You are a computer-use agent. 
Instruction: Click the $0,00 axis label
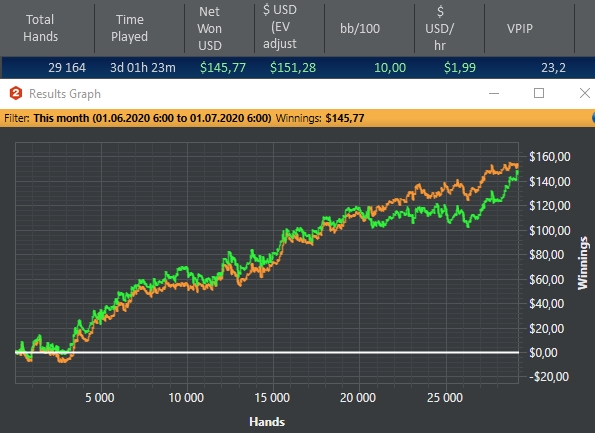tap(543, 353)
